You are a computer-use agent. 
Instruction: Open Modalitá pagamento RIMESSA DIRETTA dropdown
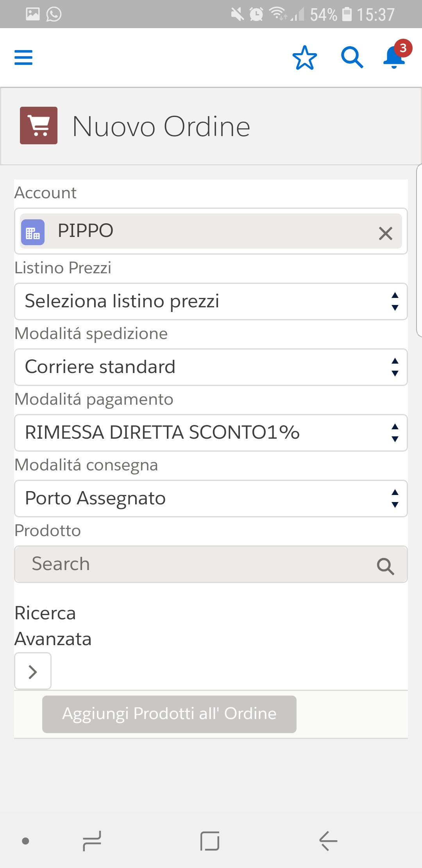point(211,433)
